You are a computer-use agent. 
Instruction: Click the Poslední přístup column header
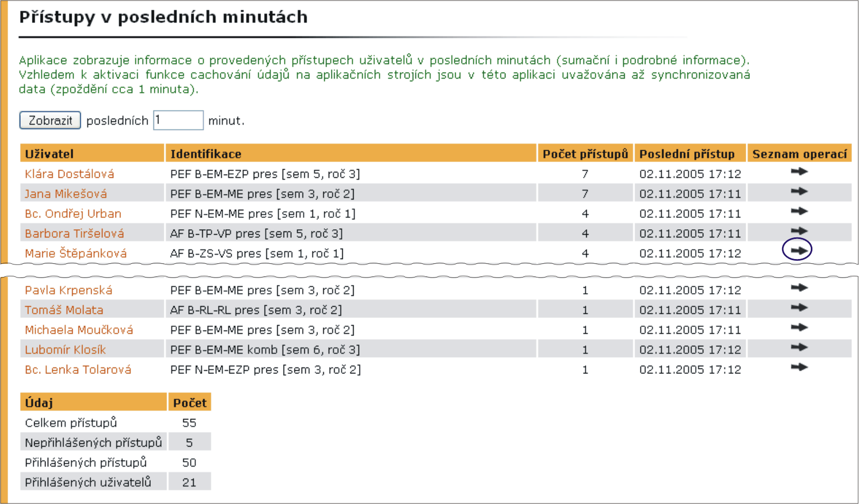click(690, 154)
